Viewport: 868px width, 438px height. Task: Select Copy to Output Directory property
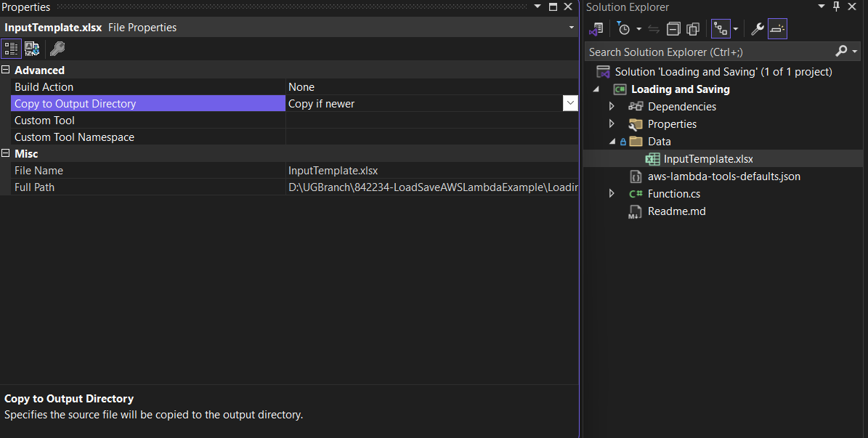coord(147,104)
